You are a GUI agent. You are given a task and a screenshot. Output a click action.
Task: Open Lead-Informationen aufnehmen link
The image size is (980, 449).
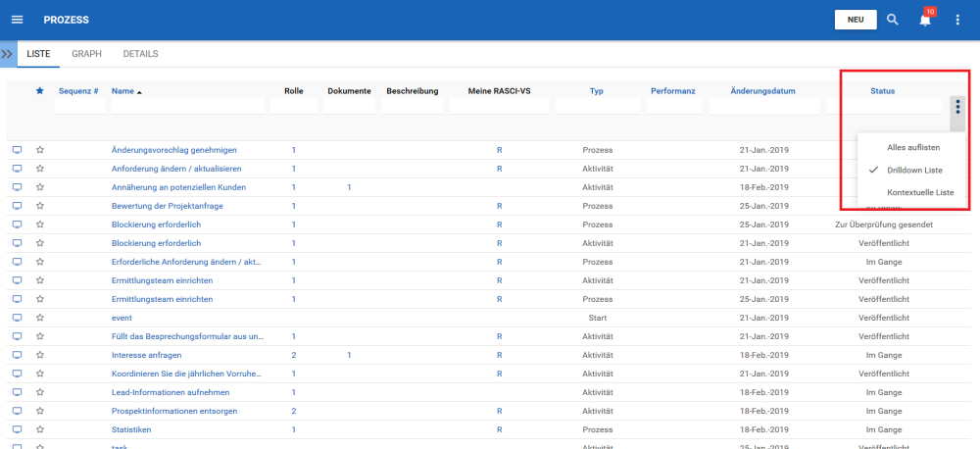click(171, 392)
